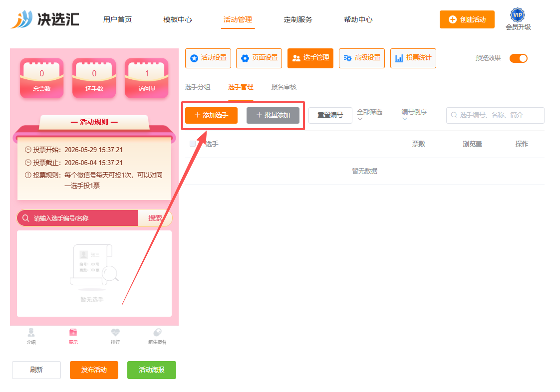
Task: Click the empty-state 暂无选手 illustration
Action: click(x=94, y=267)
